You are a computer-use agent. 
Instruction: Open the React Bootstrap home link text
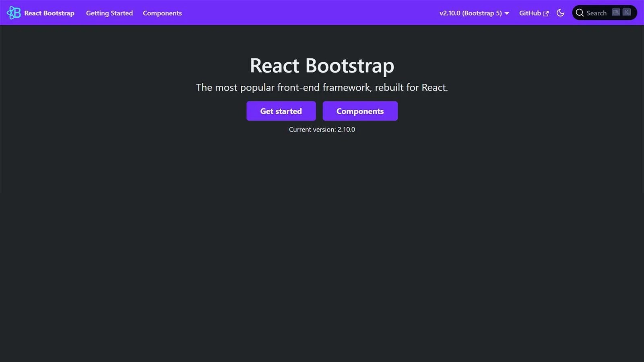tap(49, 13)
